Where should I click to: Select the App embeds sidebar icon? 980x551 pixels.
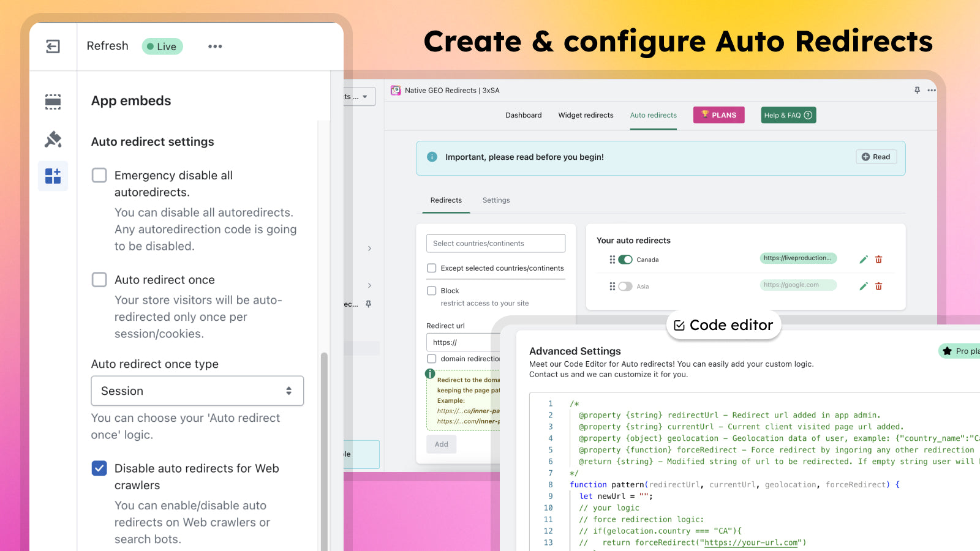point(53,176)
